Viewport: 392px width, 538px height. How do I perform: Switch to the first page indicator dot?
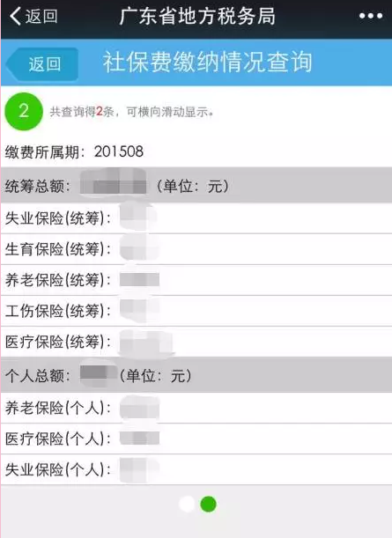point(187,504)
